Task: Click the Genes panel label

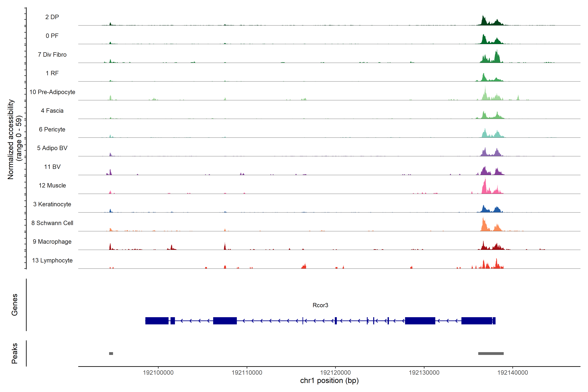Action: 15,305
